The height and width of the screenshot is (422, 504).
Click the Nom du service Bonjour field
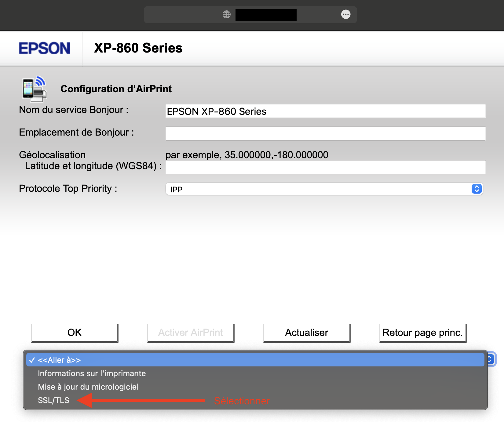[325, 111]
